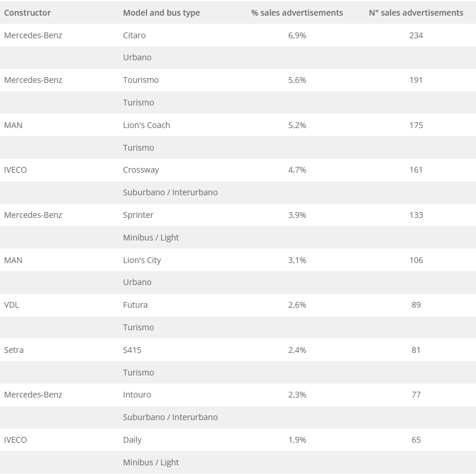The width and height of the screenshot is (476, 474).
Task: Click the Sprinter model cell
Action: [x=138, y=215]
